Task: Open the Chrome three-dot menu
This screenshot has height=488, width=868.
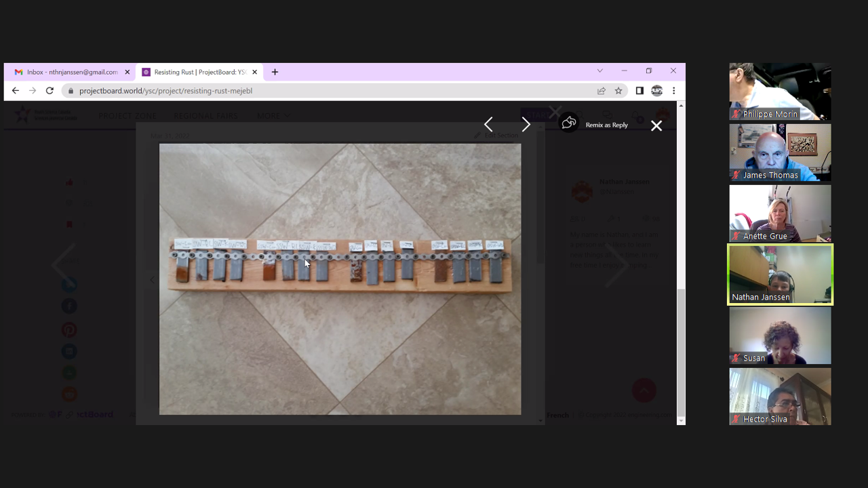Action: tap(673, 91)
